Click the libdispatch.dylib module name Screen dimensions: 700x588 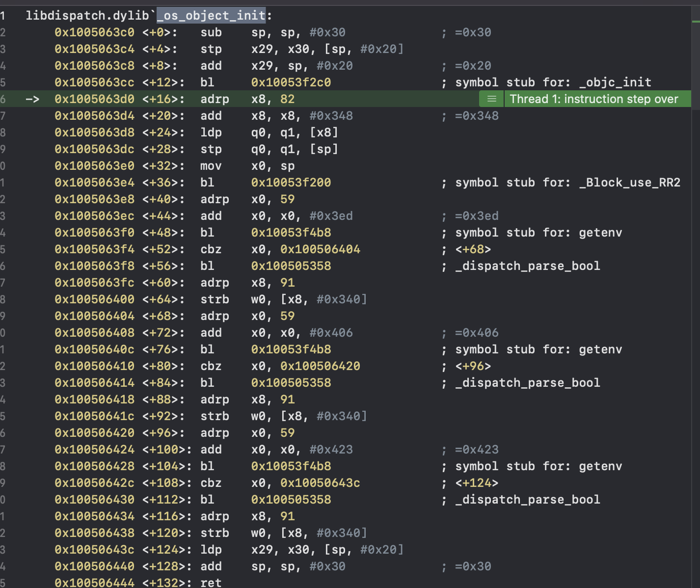[x=87, y=16]
